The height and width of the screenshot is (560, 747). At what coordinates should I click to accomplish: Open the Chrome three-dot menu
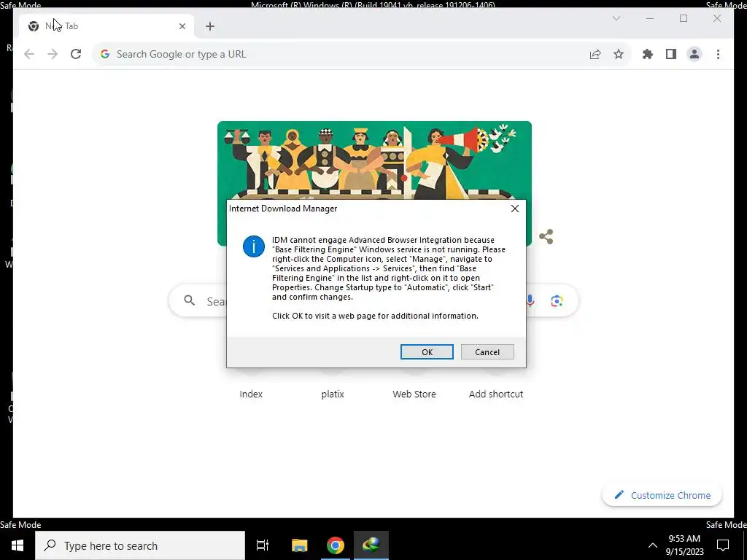[x=718, y=54]
